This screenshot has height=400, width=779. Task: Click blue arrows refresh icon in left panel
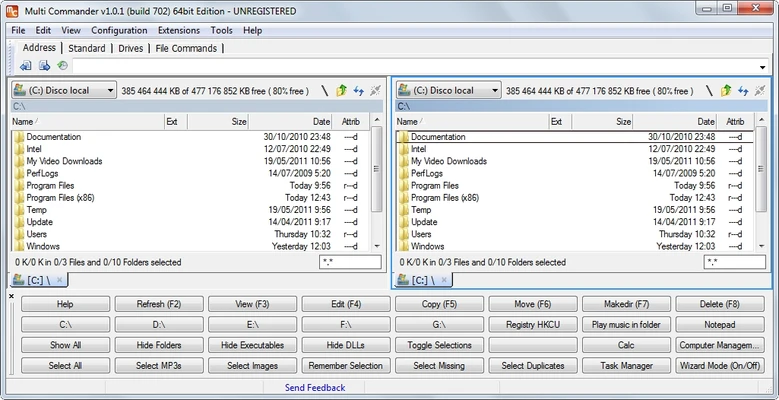pos(358,90)
